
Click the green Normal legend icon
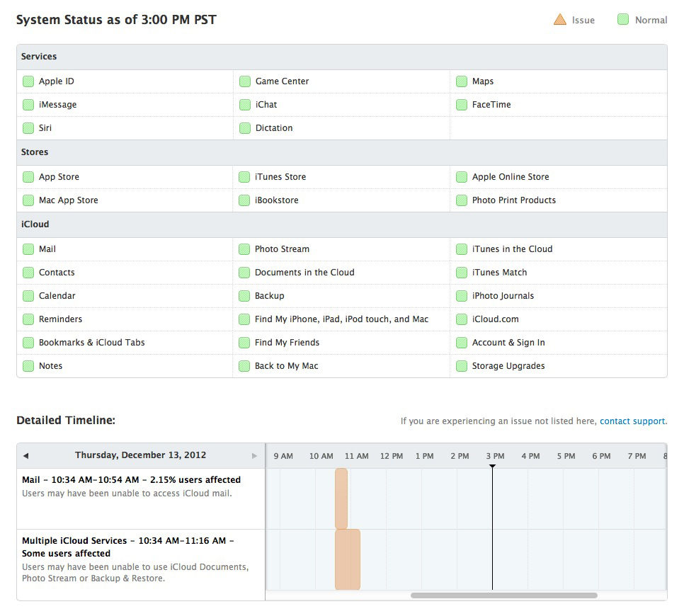[623, 20]
